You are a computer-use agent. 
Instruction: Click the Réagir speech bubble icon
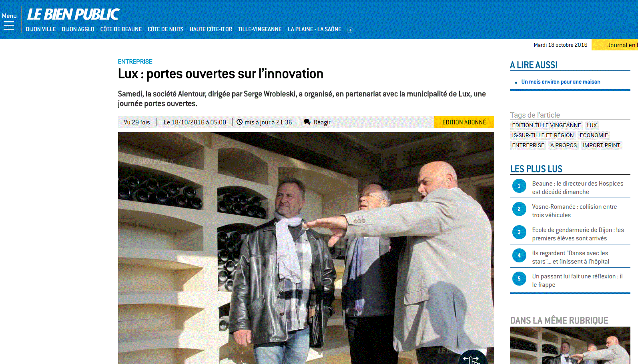point(307,122)
